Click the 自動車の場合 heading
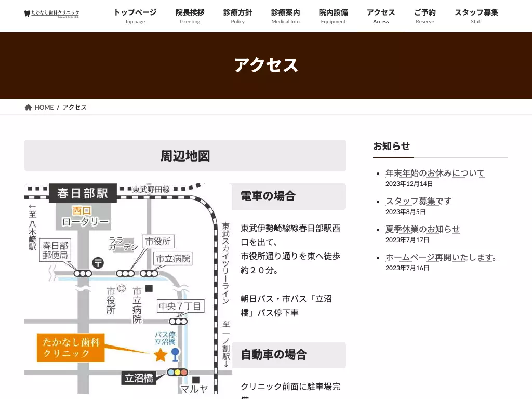 coord(274,354)
